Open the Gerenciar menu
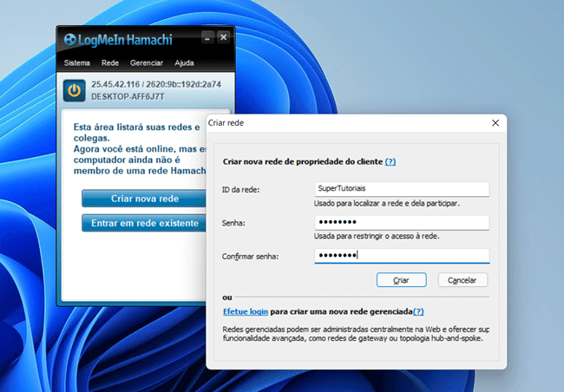This screenshot has height=392, width=564. pyautogui.click(x=147, y=63)
